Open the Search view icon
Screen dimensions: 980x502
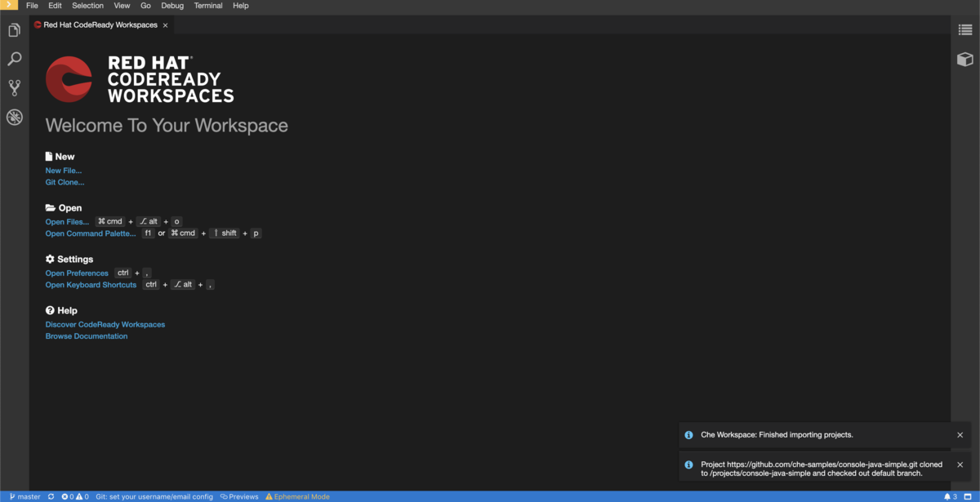pos(14,59)
